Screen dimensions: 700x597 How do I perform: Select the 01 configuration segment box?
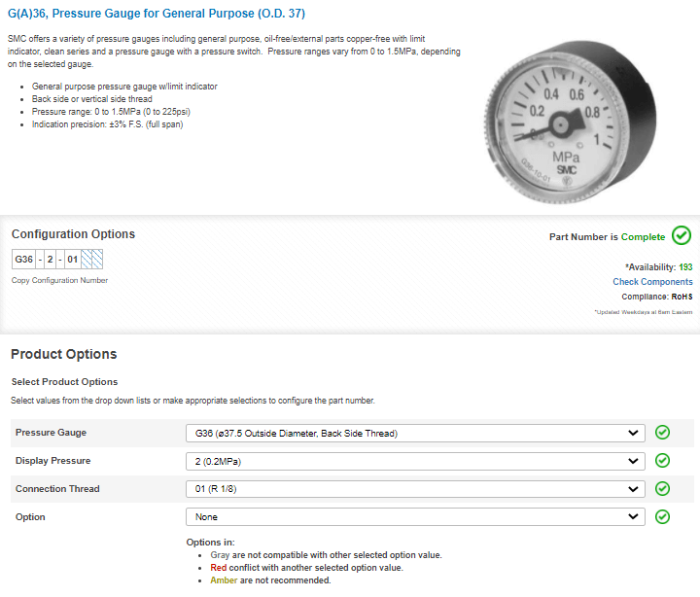pos(71,260)
